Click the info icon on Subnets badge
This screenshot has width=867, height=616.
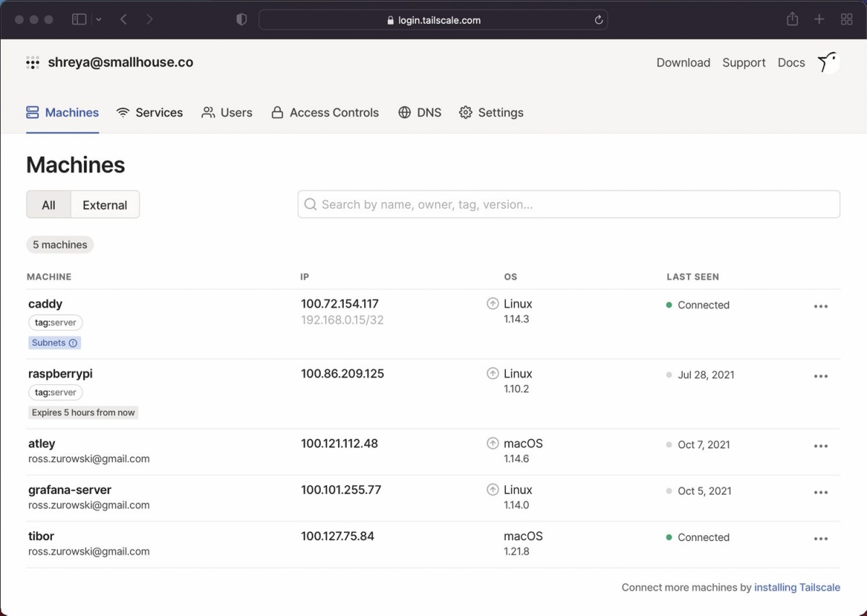[73, 343]
